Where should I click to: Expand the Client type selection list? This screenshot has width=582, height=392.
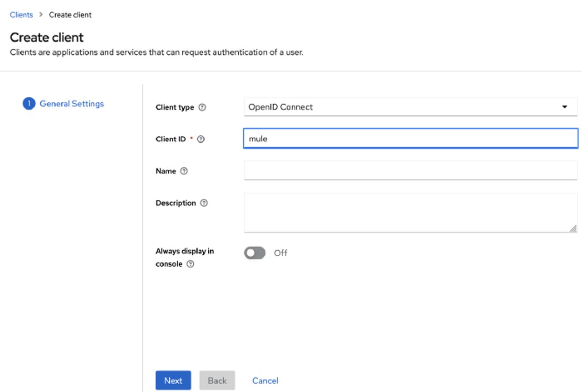coord(565,107)
